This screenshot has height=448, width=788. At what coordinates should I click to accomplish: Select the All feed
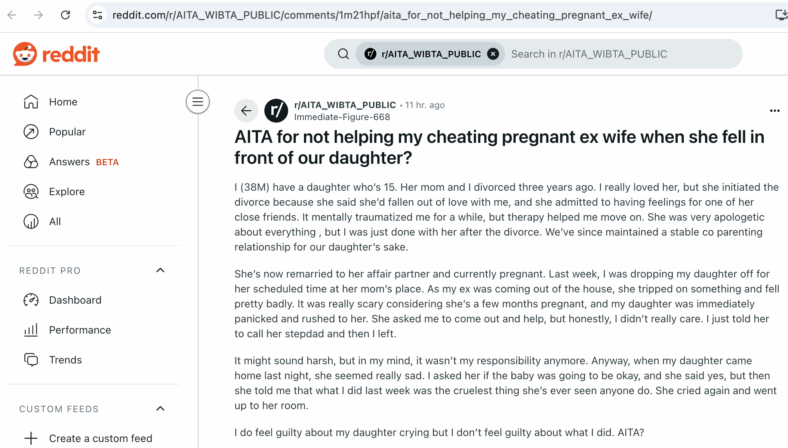93,222
